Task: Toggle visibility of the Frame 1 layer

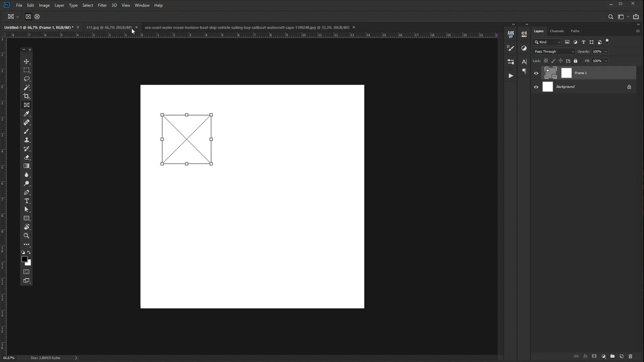Action: 536,73
